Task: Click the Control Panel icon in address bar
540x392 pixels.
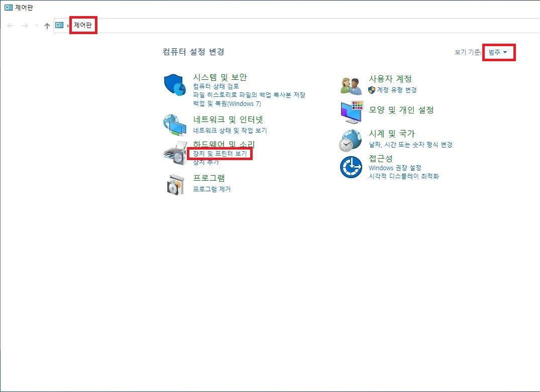Action: pyautogui.click(x=59, y=25)
